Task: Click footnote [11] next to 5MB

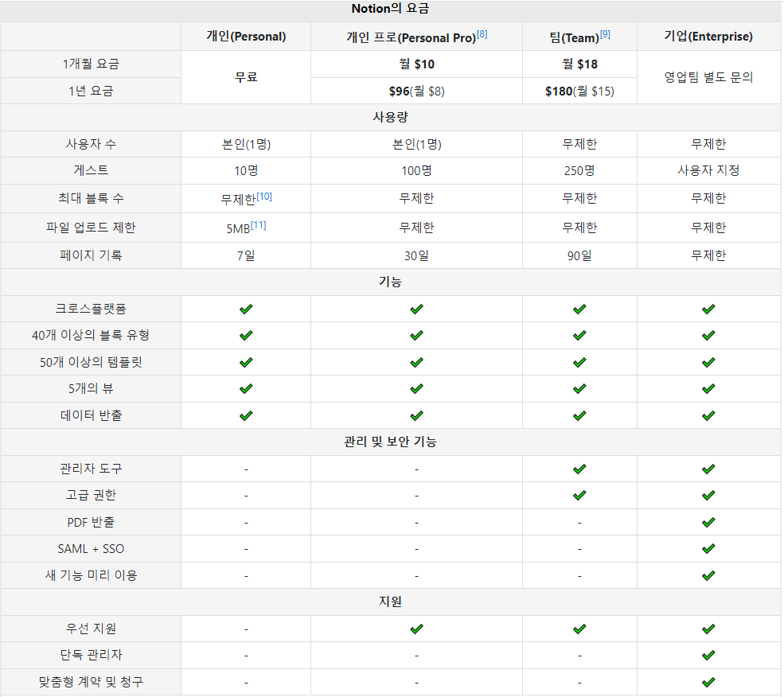Action: (259, 225)
